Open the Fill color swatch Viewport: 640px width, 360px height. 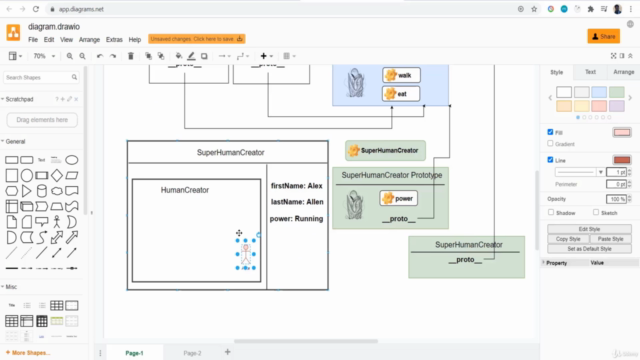(x=622, y=132)
